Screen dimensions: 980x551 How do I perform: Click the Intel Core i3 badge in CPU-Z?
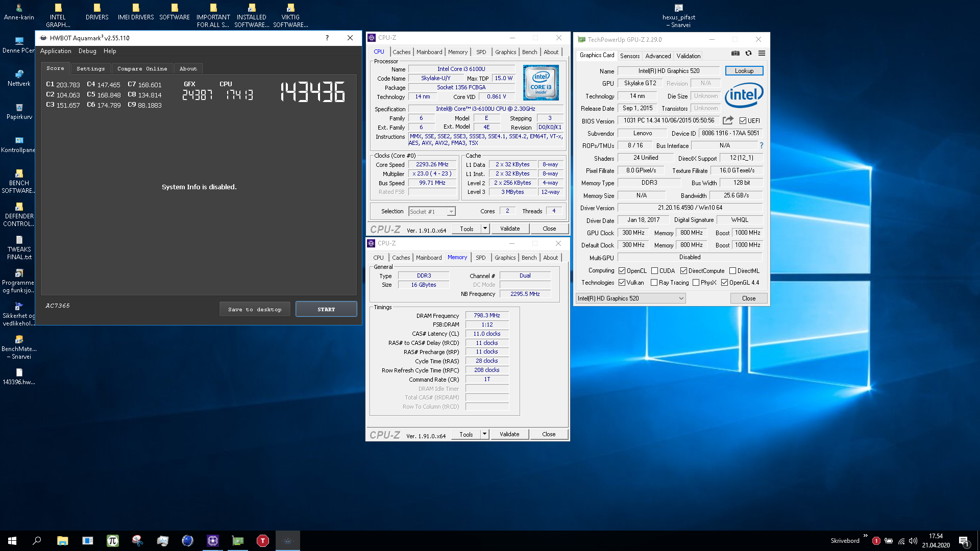pyautogui.click(x=541, y=83)
